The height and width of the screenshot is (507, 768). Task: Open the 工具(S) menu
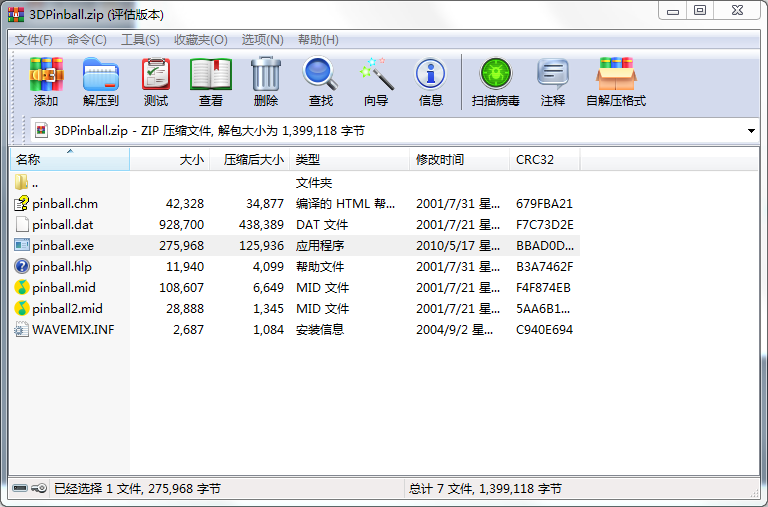141,40
